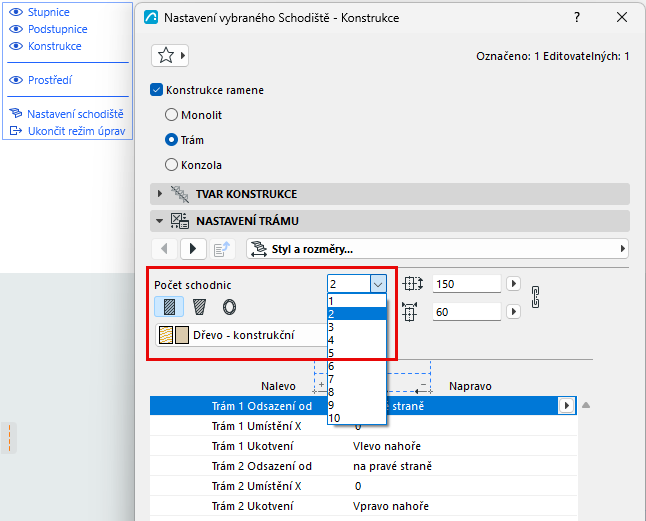Open Nastavení schodiště settings
The height and width of the screenshot is (521, 646).
click(75, 114)
